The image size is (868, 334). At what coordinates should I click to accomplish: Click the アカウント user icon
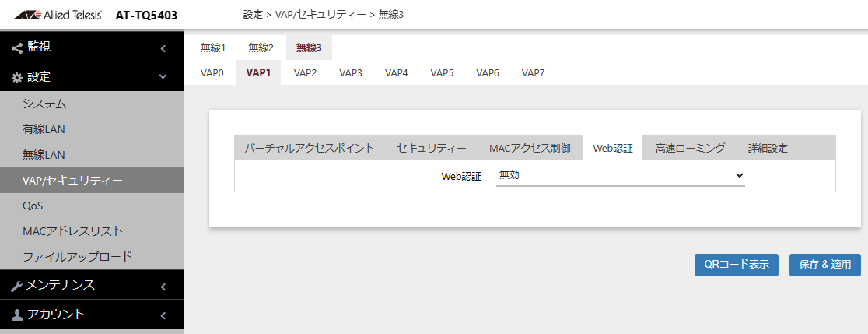click(x=17, y=315)
